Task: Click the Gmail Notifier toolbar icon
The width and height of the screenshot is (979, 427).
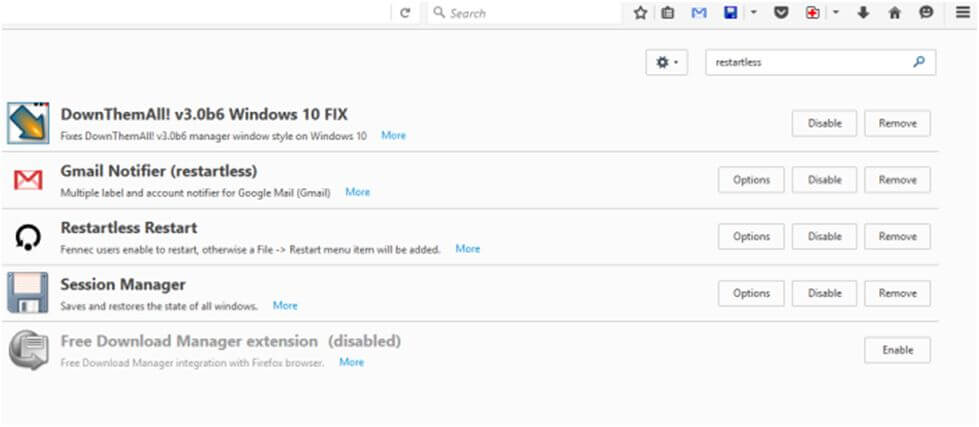Action: pyautogui.click(x=699, y=13)
